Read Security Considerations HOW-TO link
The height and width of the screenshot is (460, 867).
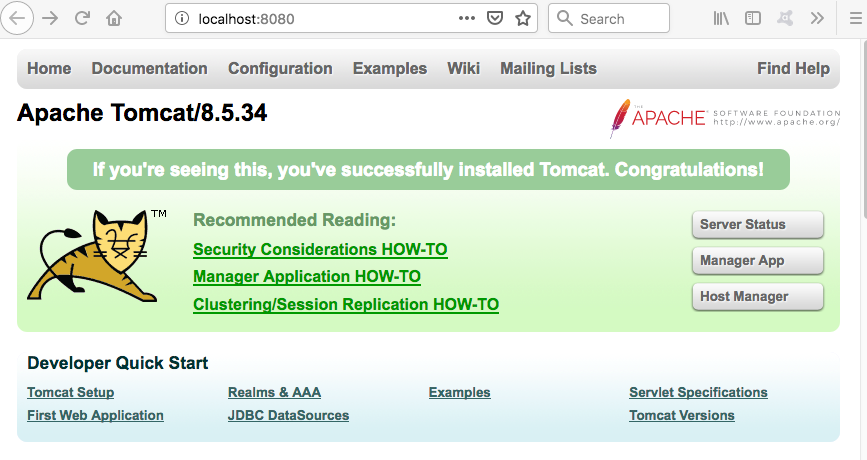click(x=320, y=249)
